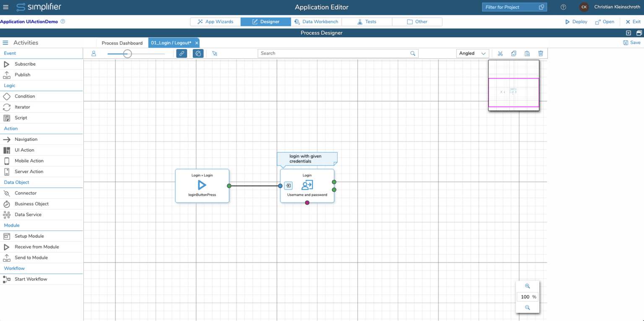Pick the Connector data object
The height and width of the screenshot is (321, 644).
coord(42,193)
